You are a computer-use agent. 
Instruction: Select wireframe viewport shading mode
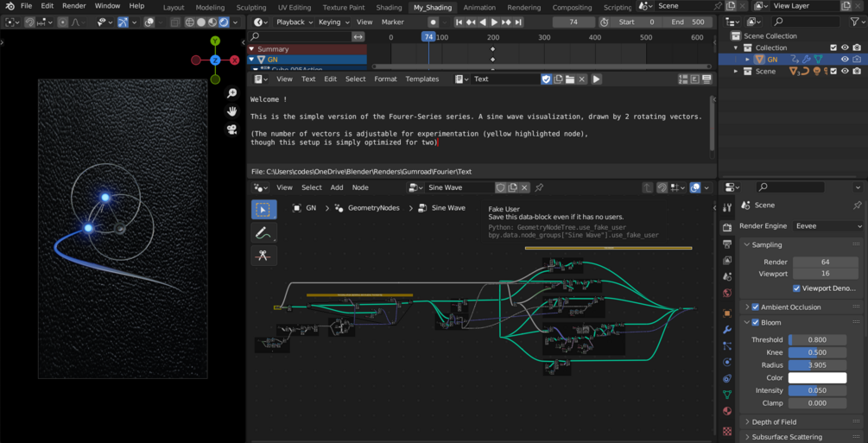[190, 22]
